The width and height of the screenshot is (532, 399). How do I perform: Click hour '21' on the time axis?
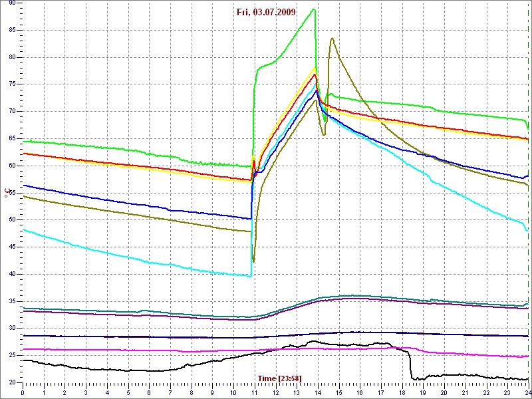(x=465, y=392)
